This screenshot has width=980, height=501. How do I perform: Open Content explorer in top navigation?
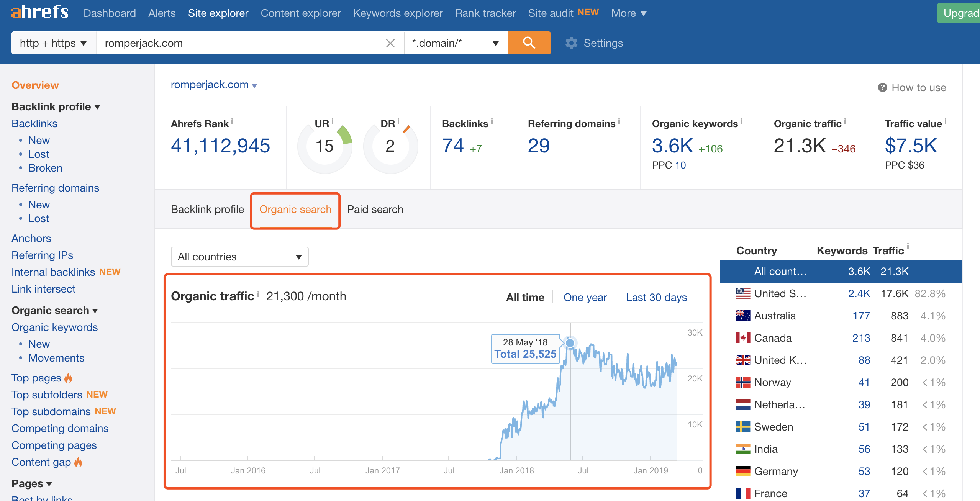tap(301, 13)
